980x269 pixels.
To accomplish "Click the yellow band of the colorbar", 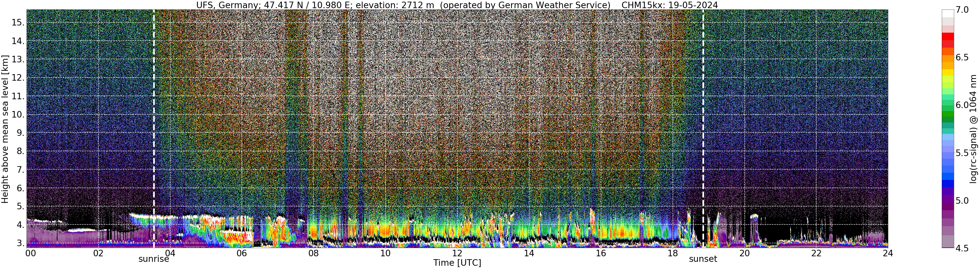I will coord(948,72).
